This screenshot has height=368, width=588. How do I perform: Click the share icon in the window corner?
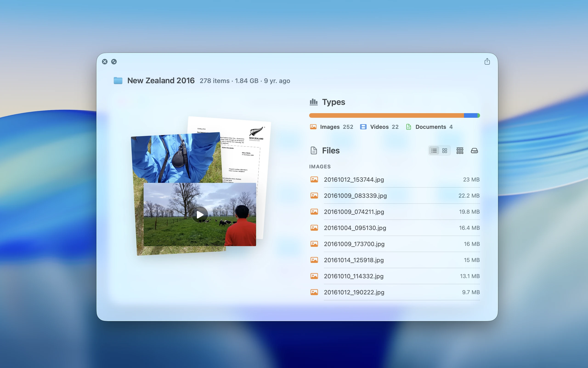pos(487,61)
